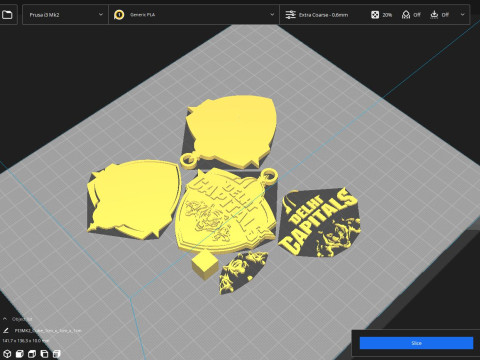Viewport: 480px width, 360px height.
Task: Click the print settings sliders icon
Action: (x=290, y=15)
